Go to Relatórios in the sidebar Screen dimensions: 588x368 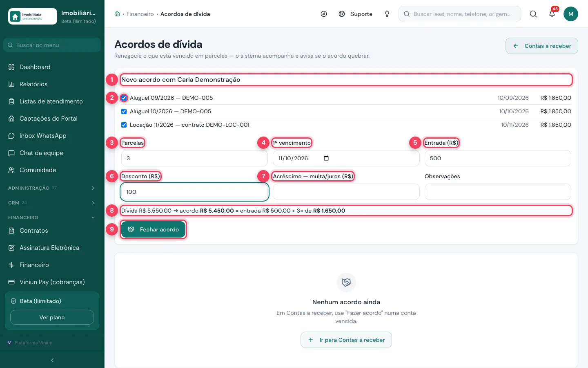(52, 84)
